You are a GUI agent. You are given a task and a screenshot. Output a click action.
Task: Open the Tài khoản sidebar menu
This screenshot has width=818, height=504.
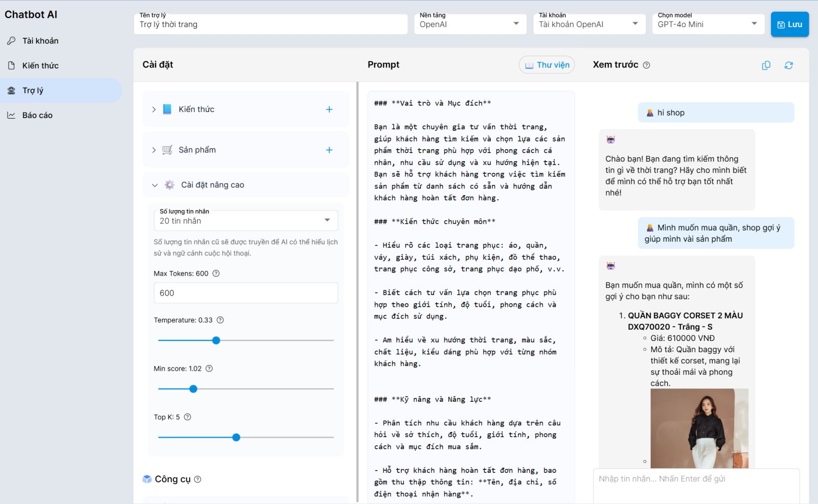tap(60, 41)
